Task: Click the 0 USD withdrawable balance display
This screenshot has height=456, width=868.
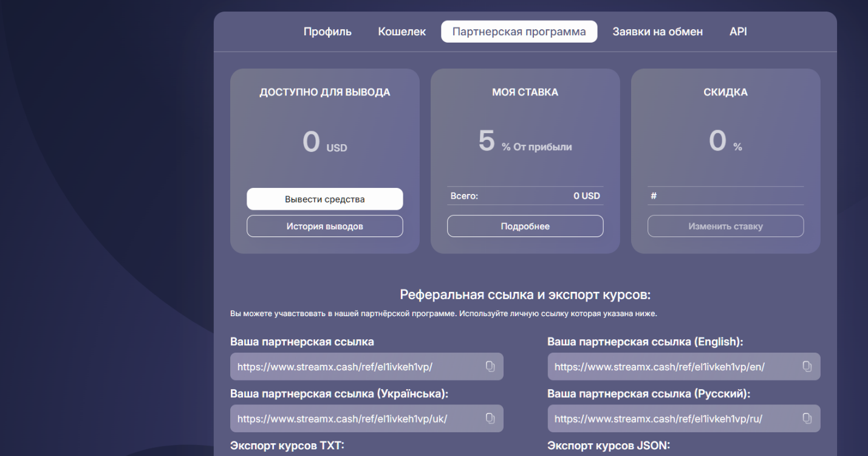Action: pos(324,142)
